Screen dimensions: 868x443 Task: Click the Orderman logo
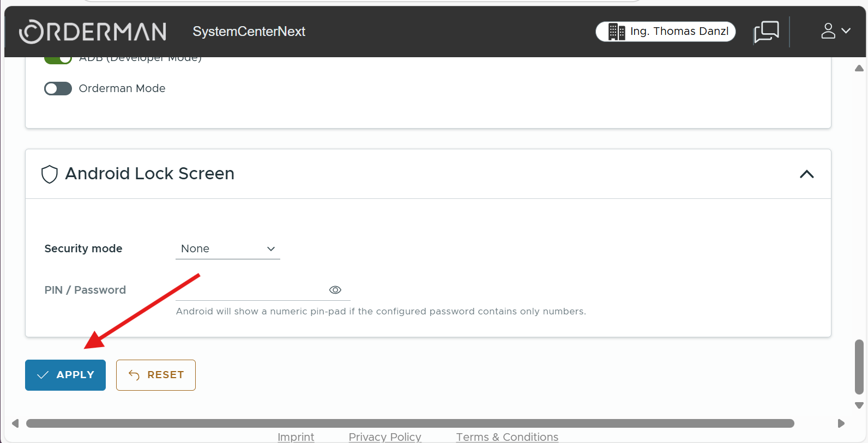pyautogui.click(x=93, y=32)
